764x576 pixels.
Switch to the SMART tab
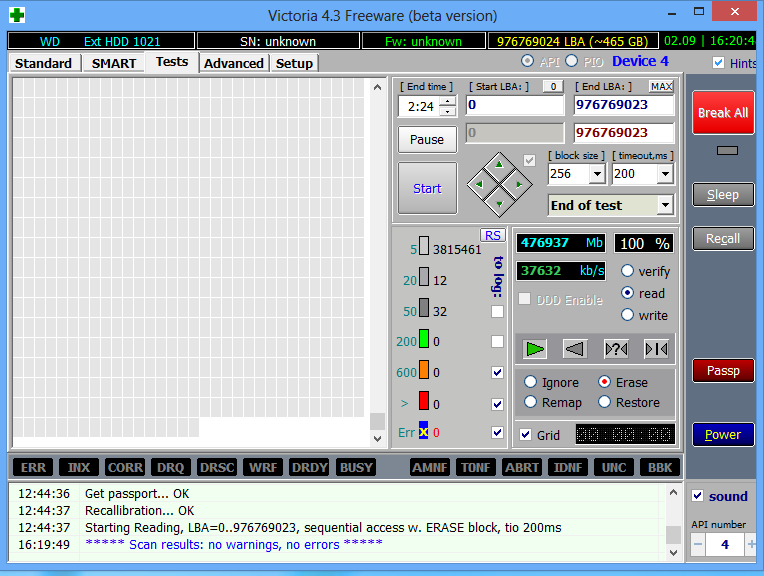click(114, 63)
